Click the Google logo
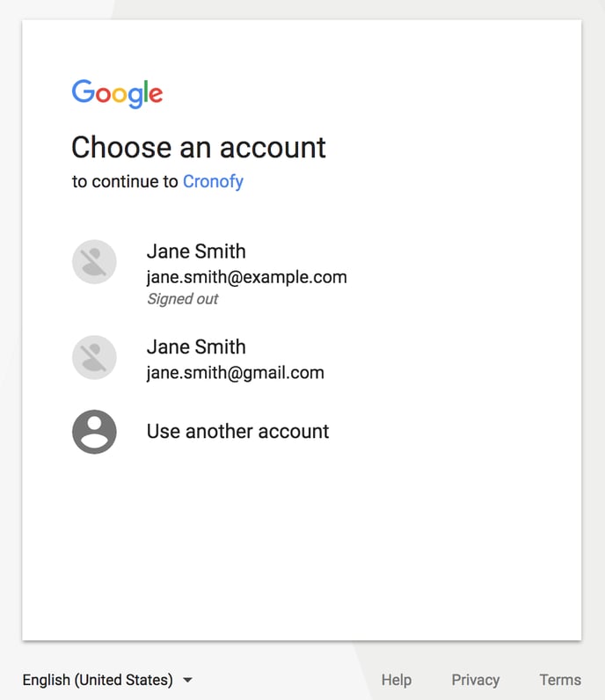This screenshot has width=605, height=700. click(x=118, y=94)
